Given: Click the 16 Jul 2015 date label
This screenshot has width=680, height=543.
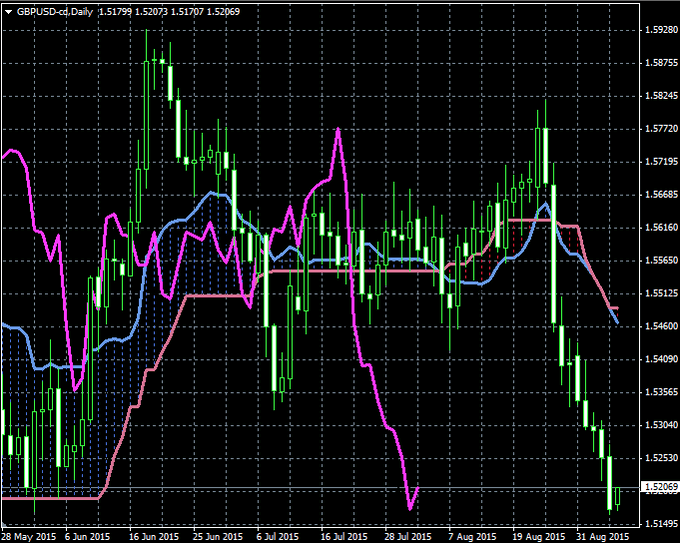Looking at the screenshot, I should (x=339, y=536).
